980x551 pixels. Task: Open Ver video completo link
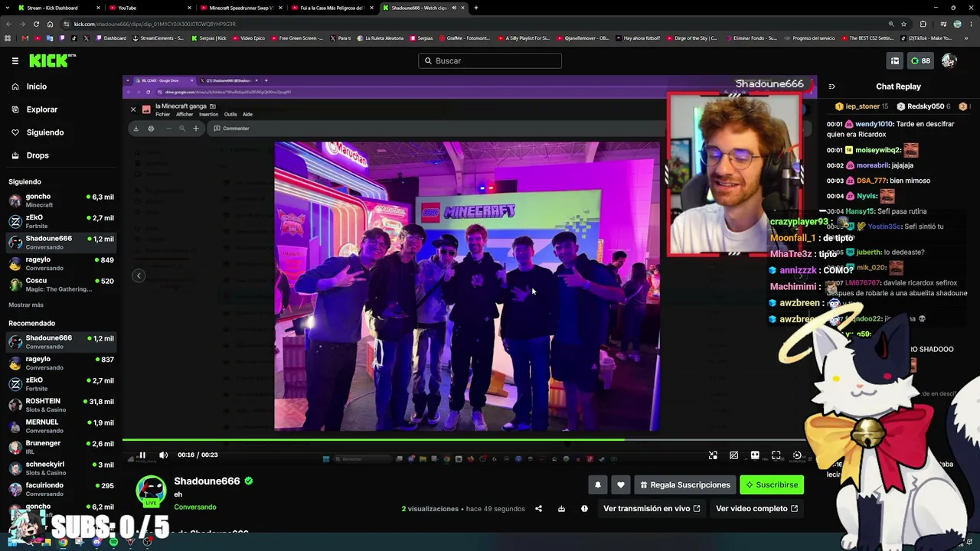pyautogui.click(x=756, y=508)
